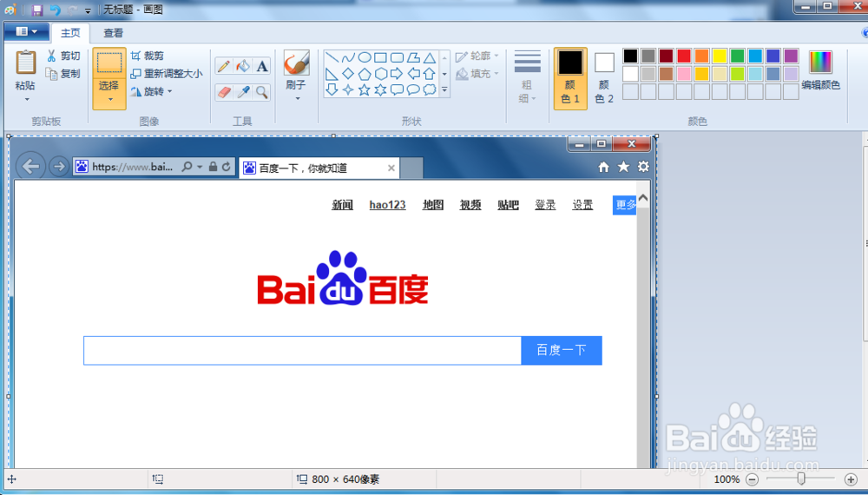Click Resize (重新调整大小) button
Viewport: 868px width, 495px height.
pyautogui.click(x=167, y=73)
